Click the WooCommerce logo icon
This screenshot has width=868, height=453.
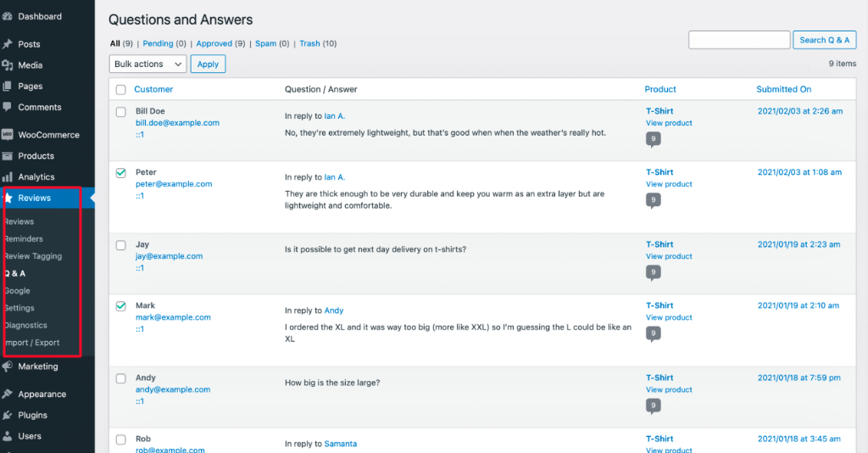7,135
